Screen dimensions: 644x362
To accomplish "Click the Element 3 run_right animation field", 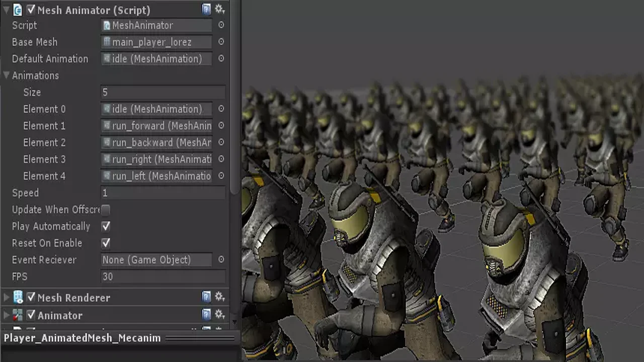I will [x=157, y=159].
